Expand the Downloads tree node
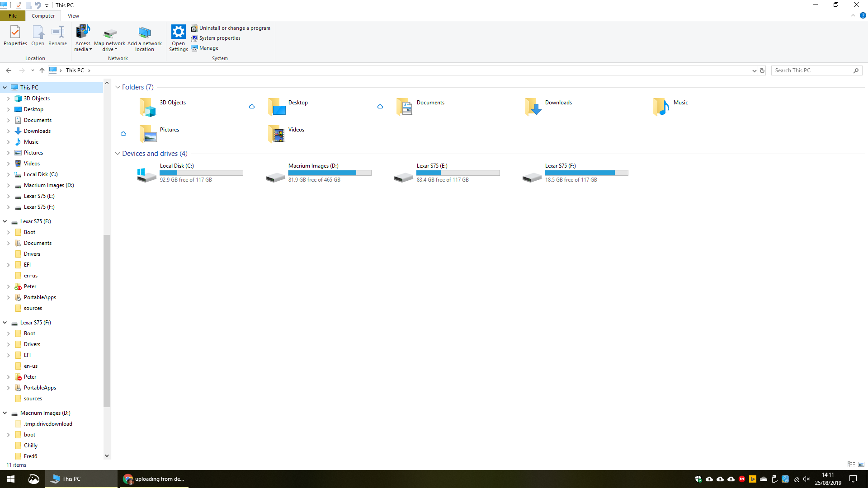 tap(8, 131)
